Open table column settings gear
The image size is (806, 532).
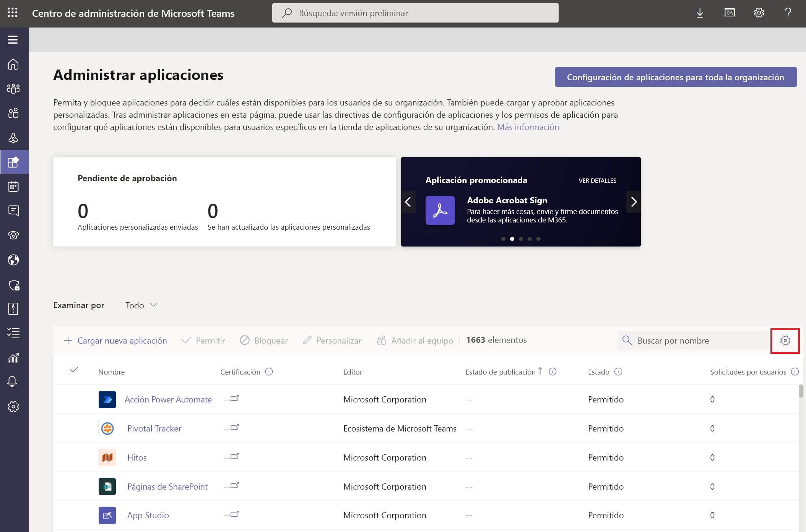785,341
